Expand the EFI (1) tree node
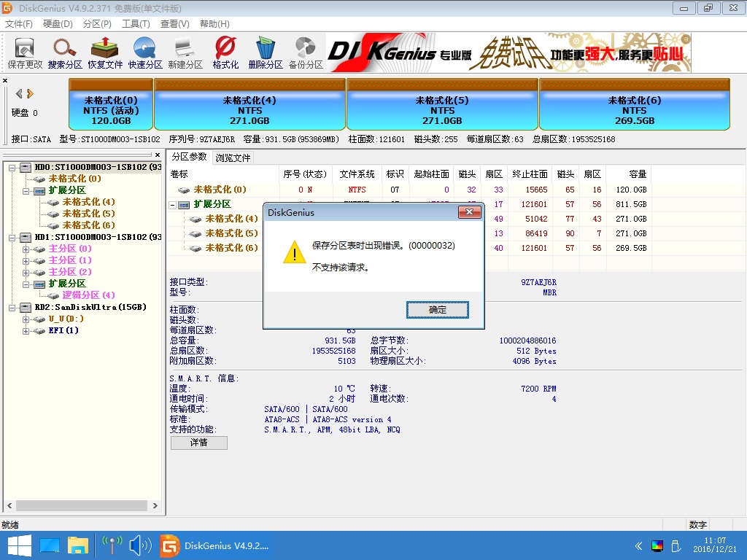 point(26,331)
